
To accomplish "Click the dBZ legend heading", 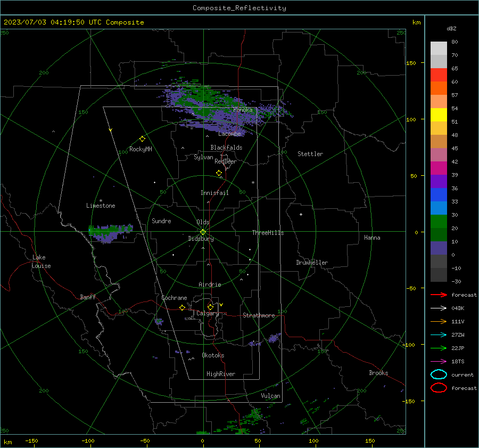I will click(451, 28).
